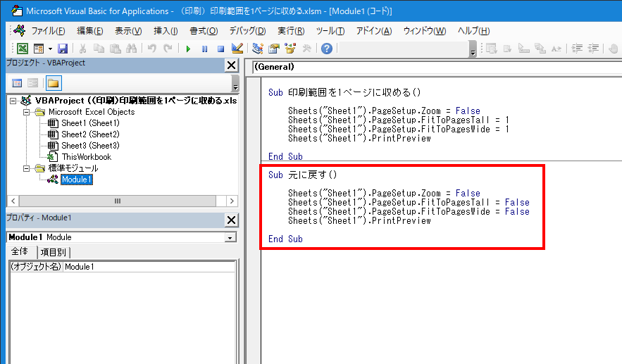Click View Code icon in project pane
The width and height of the screenshot is (622, 364).
tap(17, 83)
